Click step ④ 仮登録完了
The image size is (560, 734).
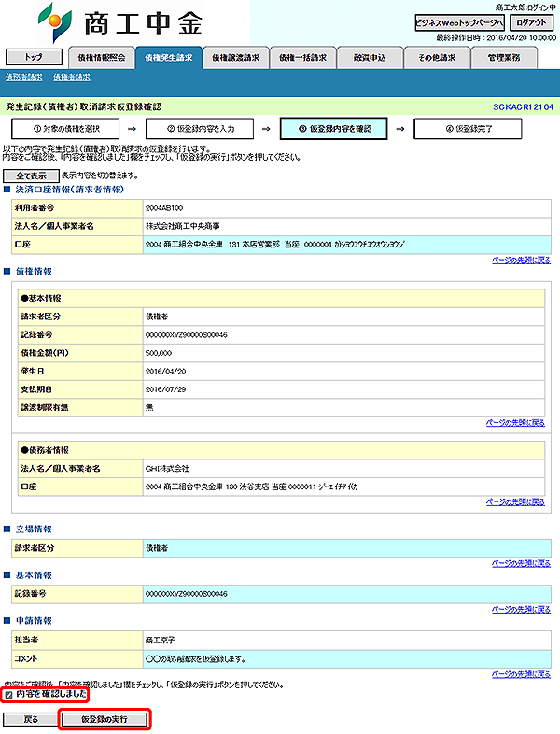click(468, 129)
